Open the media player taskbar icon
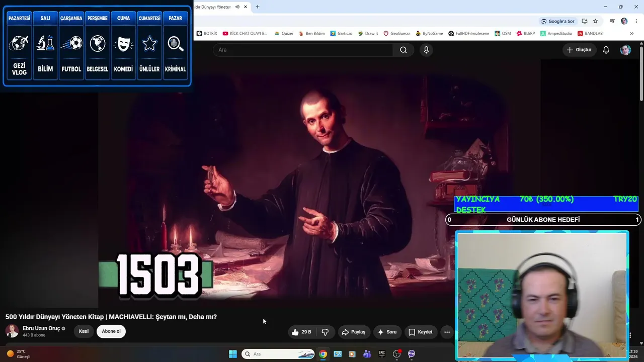 point(352,354)
